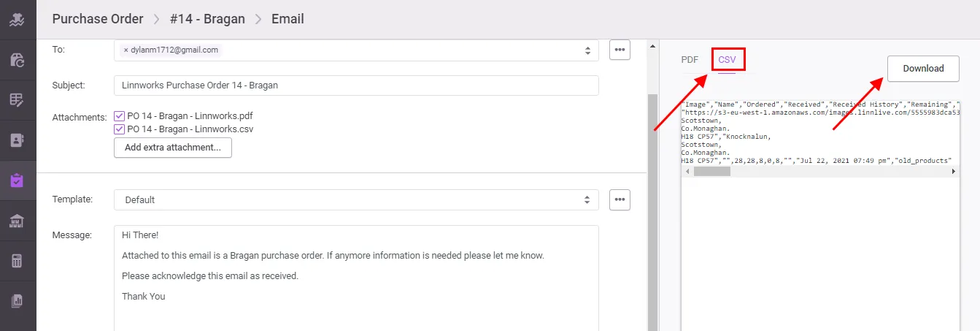
Task: Open the shopping cart orders sidebar icon
Action: click(x=18, y=60)
